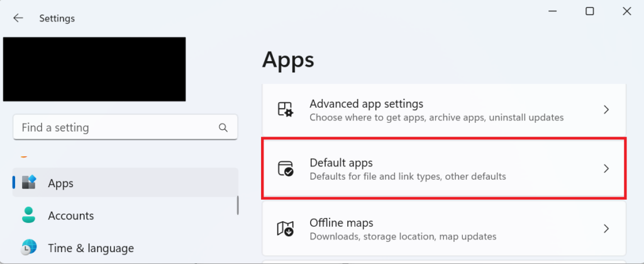
Task: Click the Advanced app settings gear icon
Action: click(x=285, y=110)
